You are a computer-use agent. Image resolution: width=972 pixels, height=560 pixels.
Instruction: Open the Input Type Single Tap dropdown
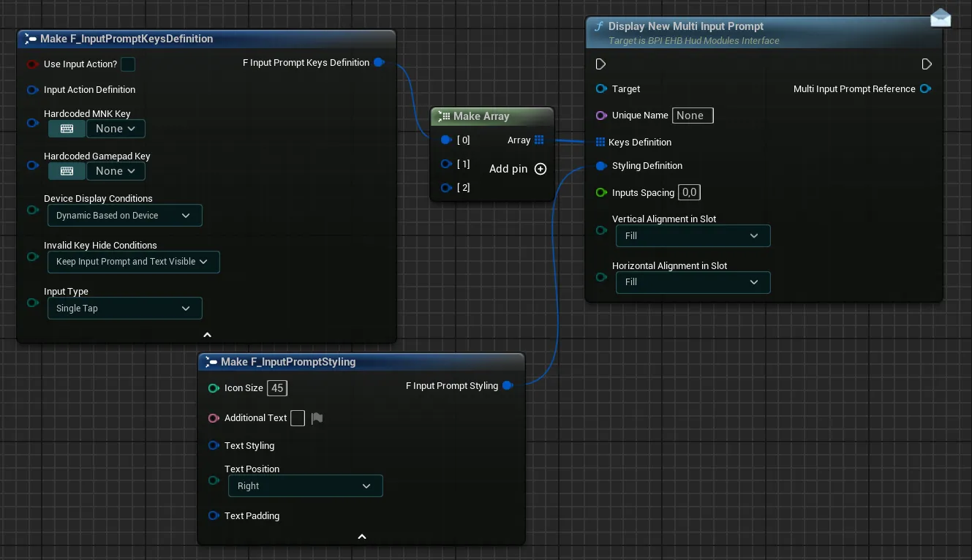(124, 309)
